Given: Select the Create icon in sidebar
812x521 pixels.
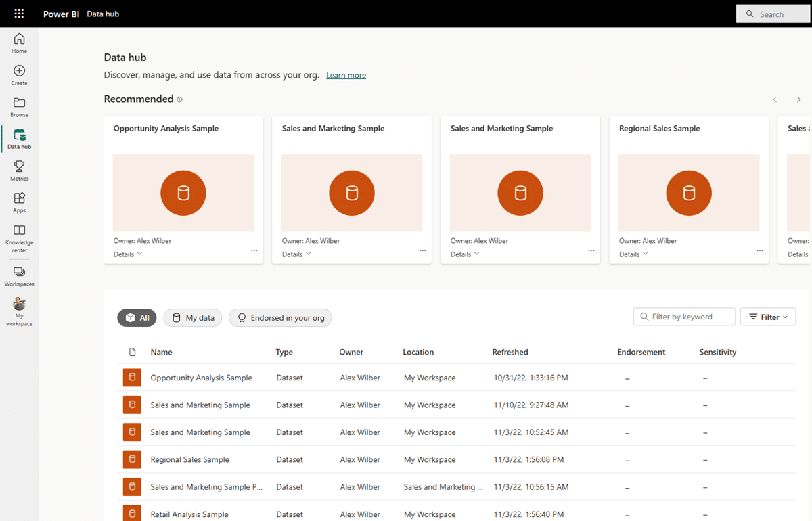Looking at the screenshot, I should coord(19,74).
